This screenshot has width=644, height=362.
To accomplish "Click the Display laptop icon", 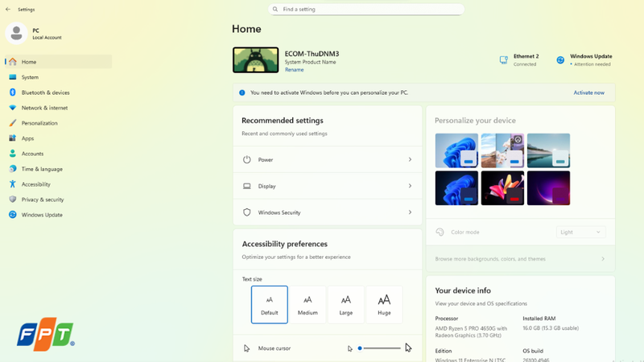I will [246, 186].
